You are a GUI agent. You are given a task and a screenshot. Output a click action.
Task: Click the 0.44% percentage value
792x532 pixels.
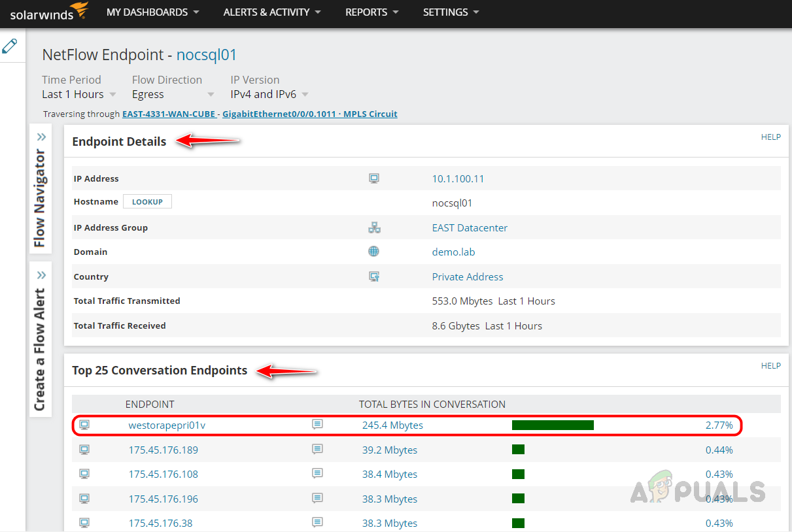tap(719, 450)
